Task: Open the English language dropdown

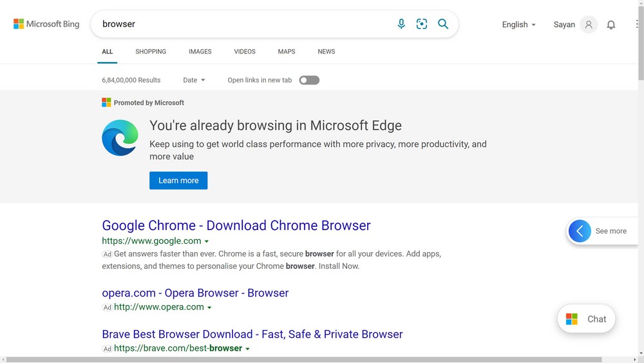Action: point(518,25)
